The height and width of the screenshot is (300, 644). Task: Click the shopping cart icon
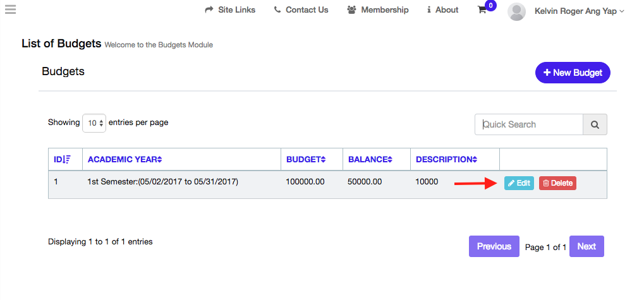(x=482, y=10)
